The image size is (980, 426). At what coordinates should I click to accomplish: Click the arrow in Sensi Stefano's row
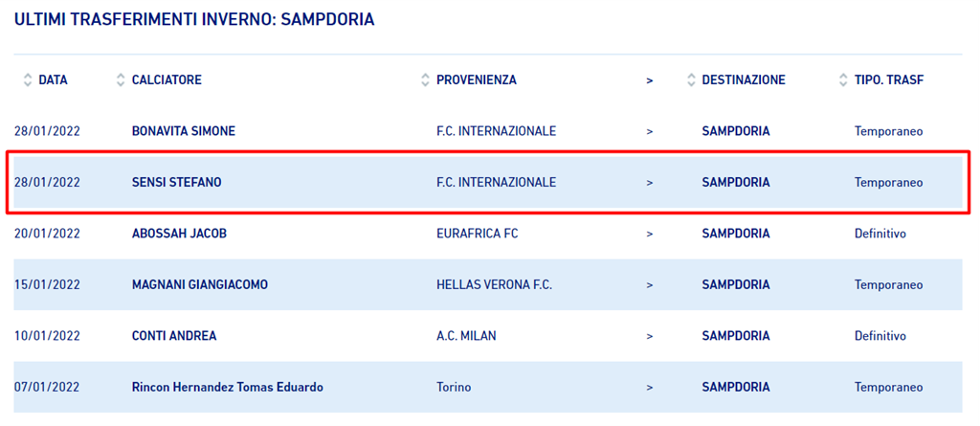650,182
